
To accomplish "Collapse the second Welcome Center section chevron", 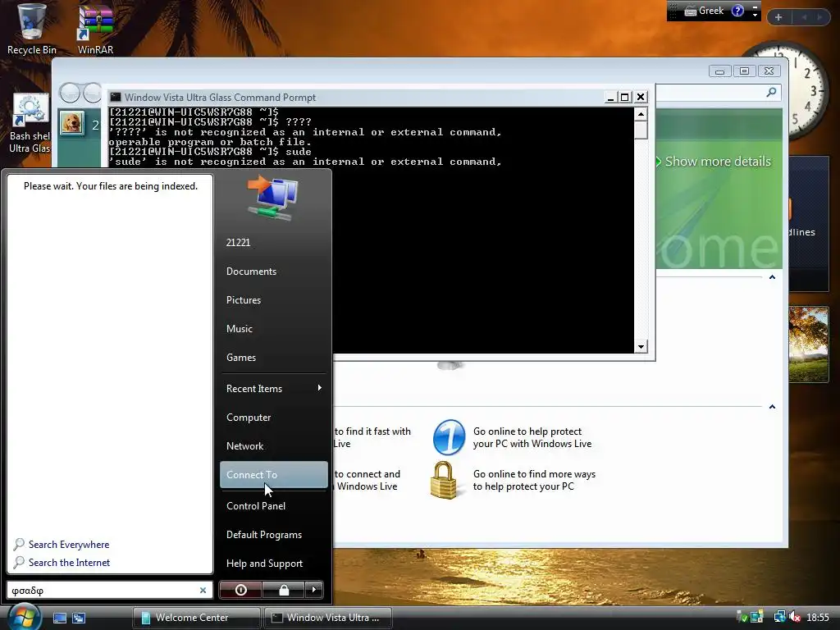I will (x=772, y=407).
